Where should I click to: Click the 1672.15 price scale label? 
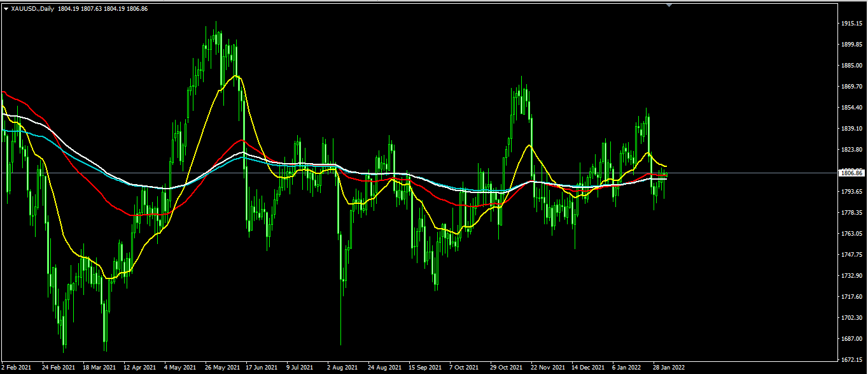pyautogui.click(x=851, y=360)
